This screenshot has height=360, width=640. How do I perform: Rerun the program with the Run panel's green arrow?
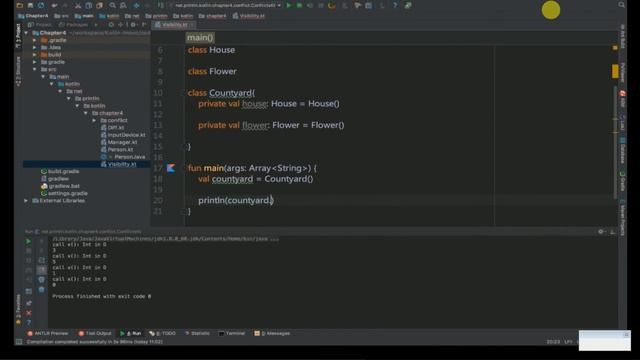(x=29, y=241)
